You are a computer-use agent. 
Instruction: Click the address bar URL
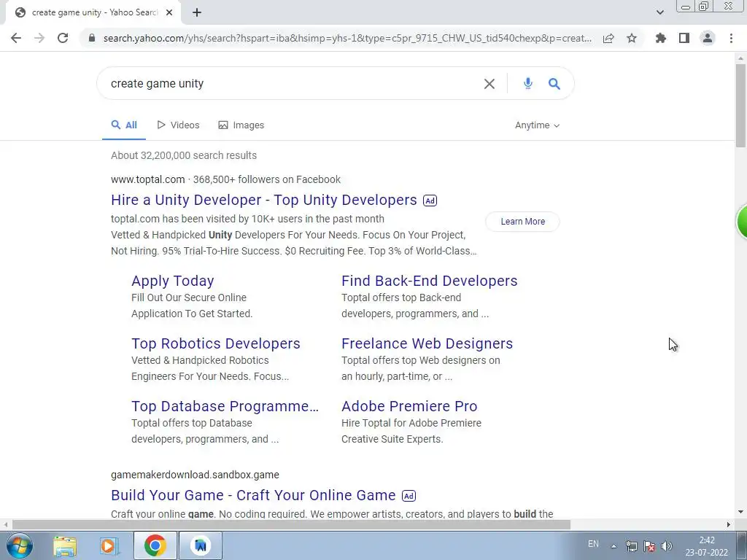(347, 38)
